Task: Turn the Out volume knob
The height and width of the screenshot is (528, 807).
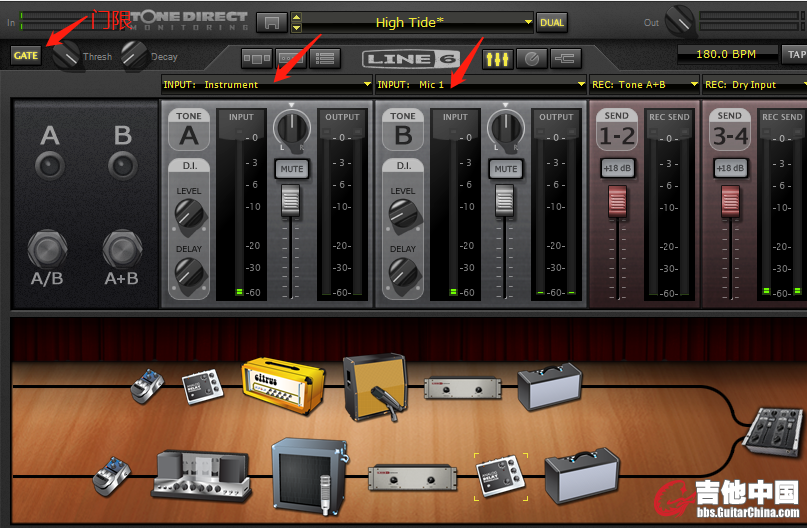Action: (x=680, y=20)
